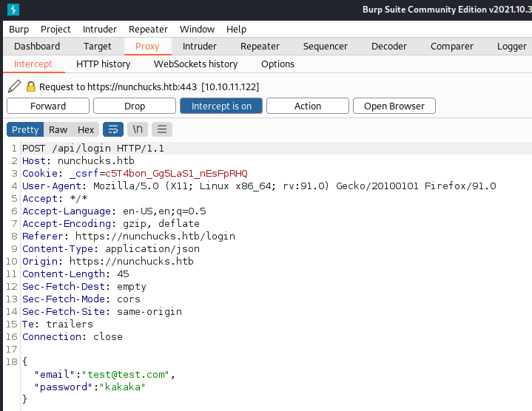This screenshot has width=532, height=411.
Task: Switch to the Decoder tab
Action: [x=388, y=46]
